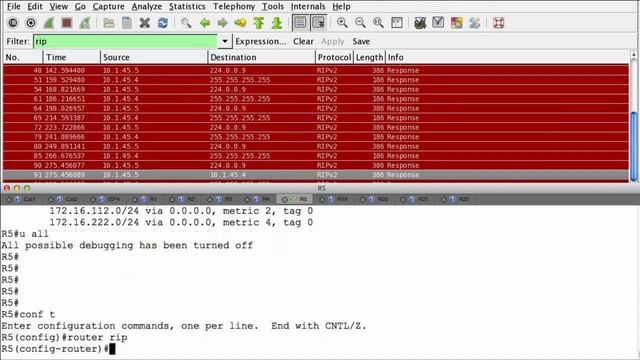
Task: Edit display filters icon
Action: click(438, 23)
